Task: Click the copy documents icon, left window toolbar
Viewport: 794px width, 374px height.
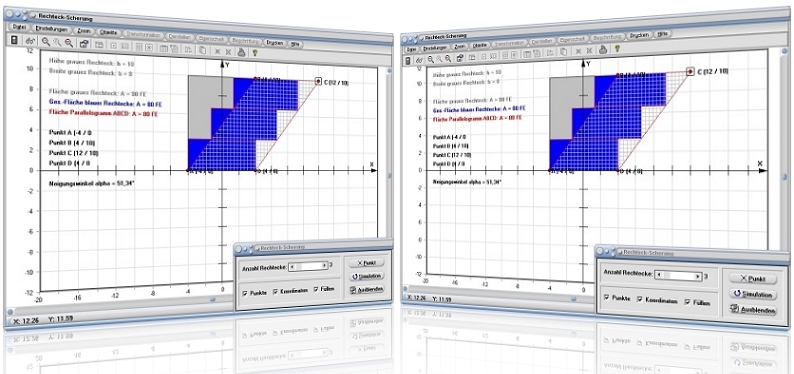Action: pos(202,50)
